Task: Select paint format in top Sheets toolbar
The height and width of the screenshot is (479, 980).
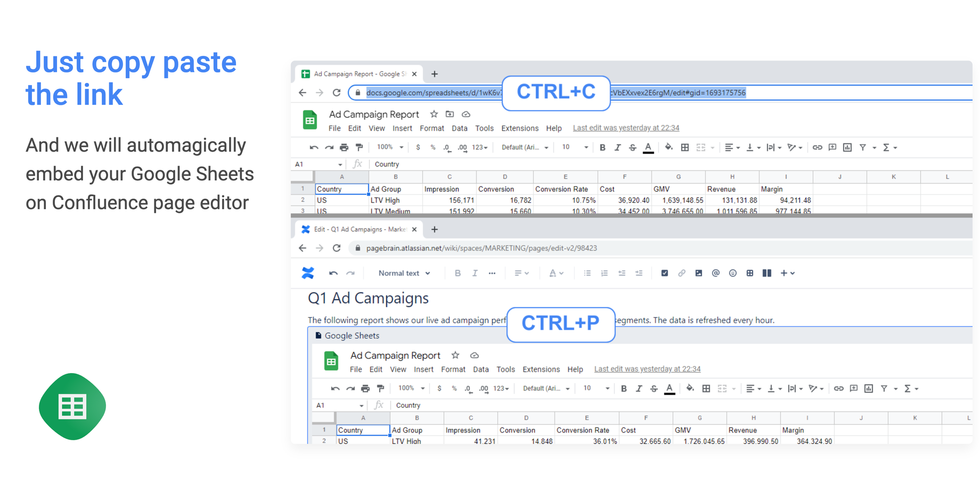Action: click(360, 147)
